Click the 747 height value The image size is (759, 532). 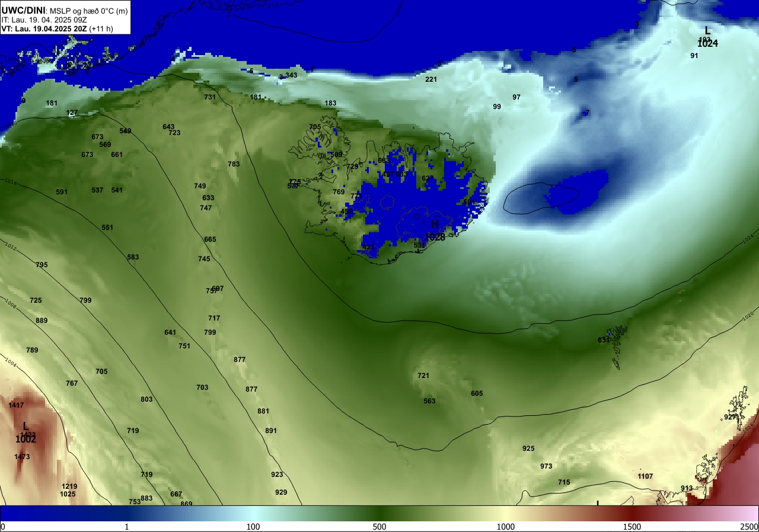(x=206, y=208)
